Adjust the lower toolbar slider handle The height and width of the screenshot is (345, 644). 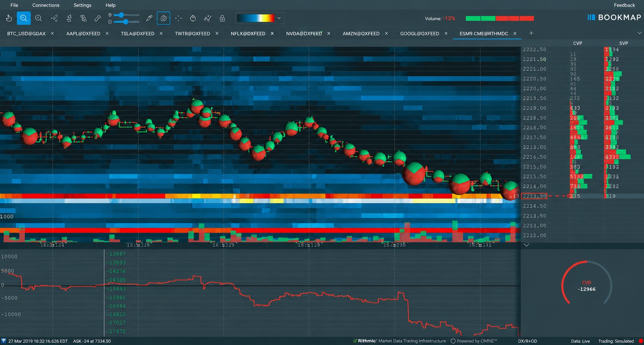pos(126,22)
